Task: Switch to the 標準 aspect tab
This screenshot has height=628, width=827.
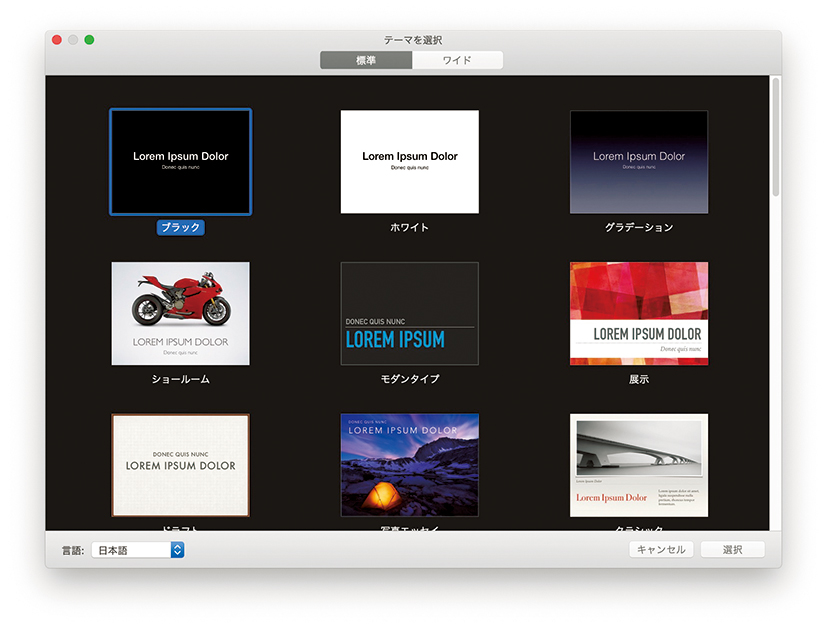Action: point(366,61)
